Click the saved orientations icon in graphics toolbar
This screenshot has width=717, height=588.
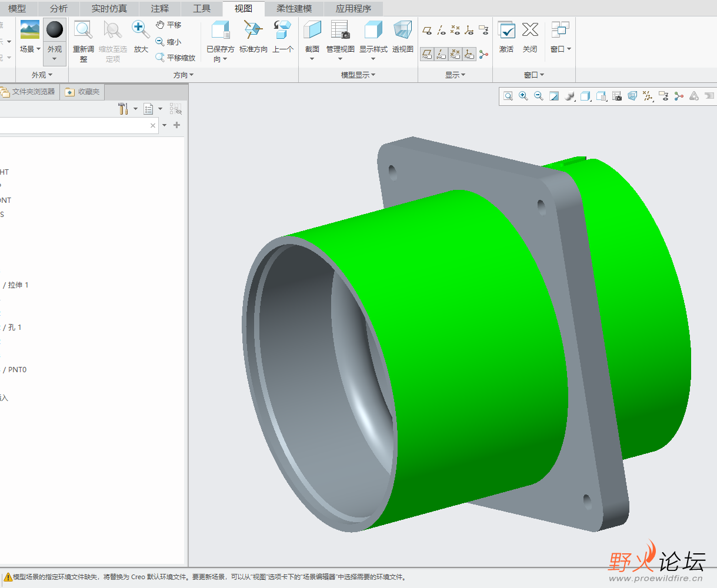[x=601, y=96]
